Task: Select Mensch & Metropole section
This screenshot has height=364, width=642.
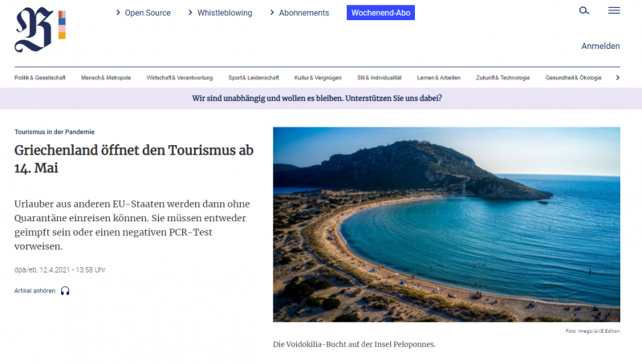Action: tap(106, 78)
